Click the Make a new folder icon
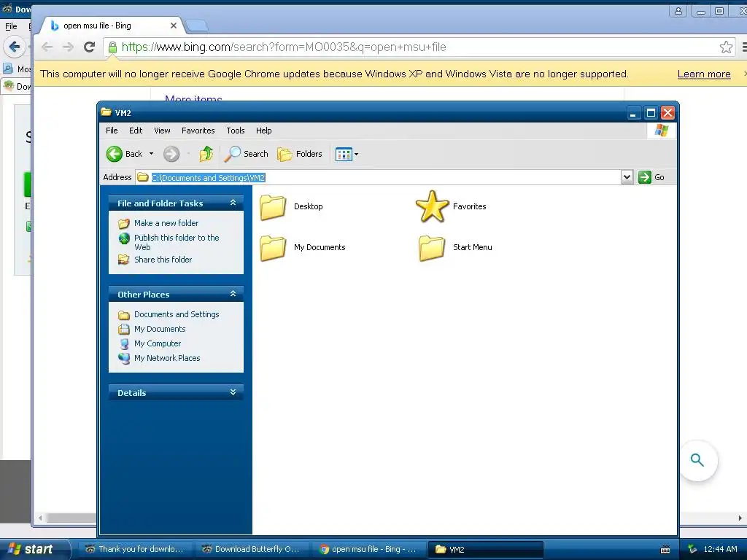 click(x=124, y=223)
